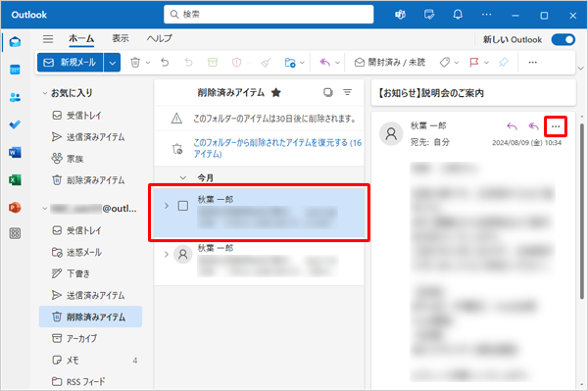
Task: Launch Word from the sidebar
Action: [x=15, y=152]
